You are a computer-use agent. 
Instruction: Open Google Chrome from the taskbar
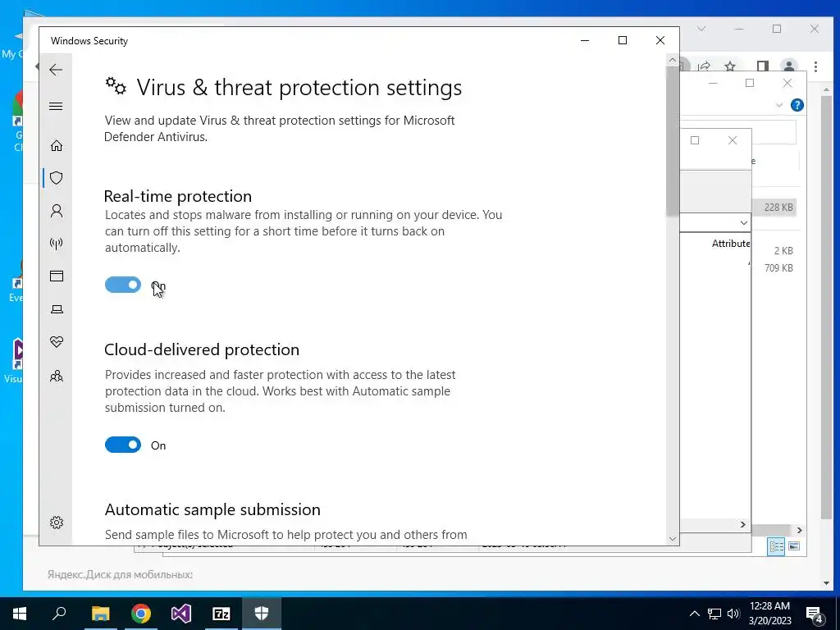click(x=141, y=614)
